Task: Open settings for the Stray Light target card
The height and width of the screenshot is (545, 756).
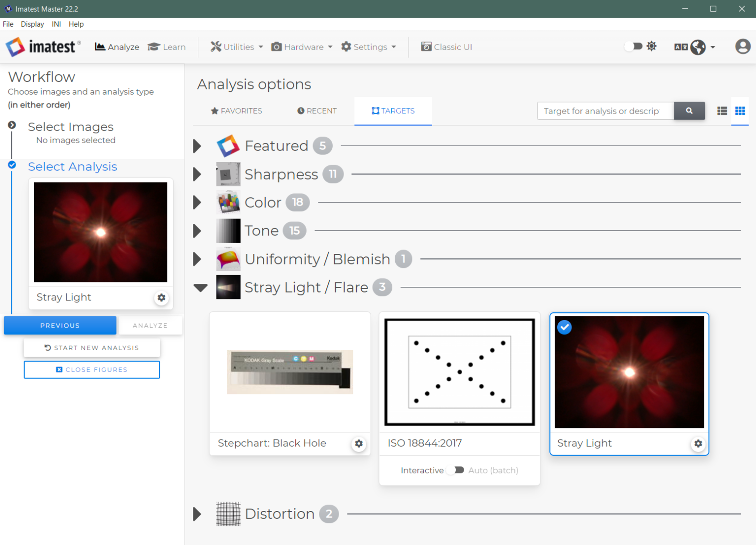Action: coord(698,444)
